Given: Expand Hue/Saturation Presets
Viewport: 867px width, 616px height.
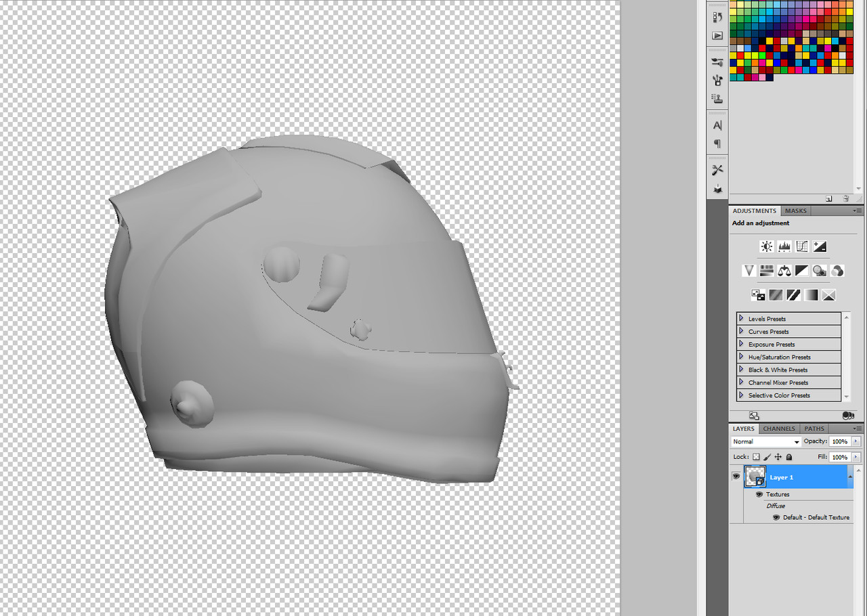Looking at the screenshot, I should pyautogui.click(x=741, y=357).
